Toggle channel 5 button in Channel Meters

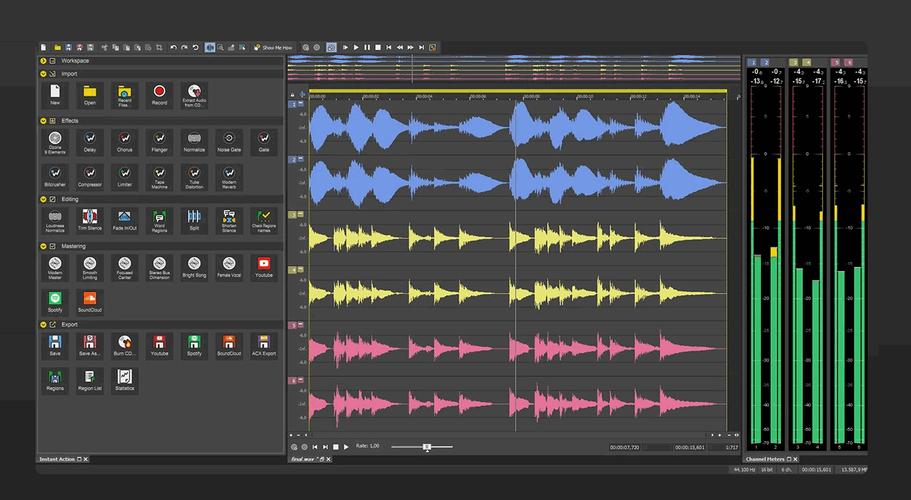pos(836,62)
